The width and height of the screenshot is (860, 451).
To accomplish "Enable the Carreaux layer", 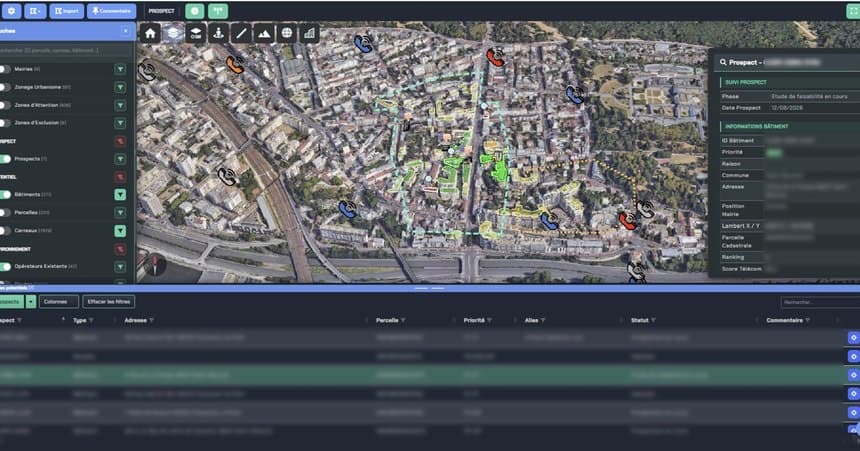I will (5, 230).
